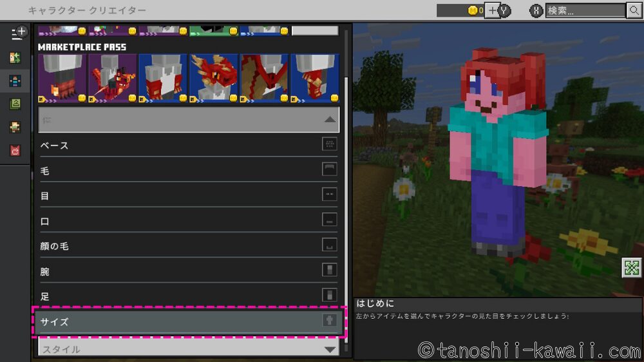Image resolution: width=644 pixels, height=362 pixels.
Task: Open the ベース category
Action: (188, 145)
